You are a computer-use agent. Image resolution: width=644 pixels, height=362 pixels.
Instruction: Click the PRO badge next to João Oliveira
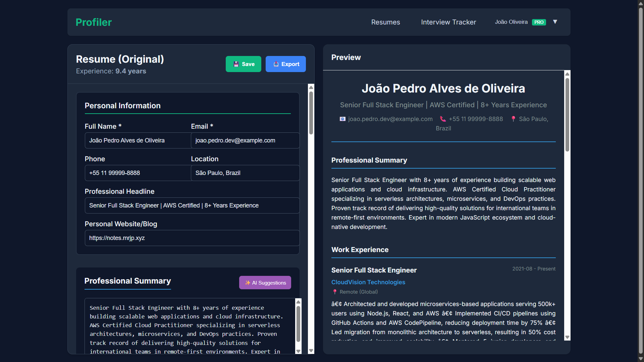point(539,22)
